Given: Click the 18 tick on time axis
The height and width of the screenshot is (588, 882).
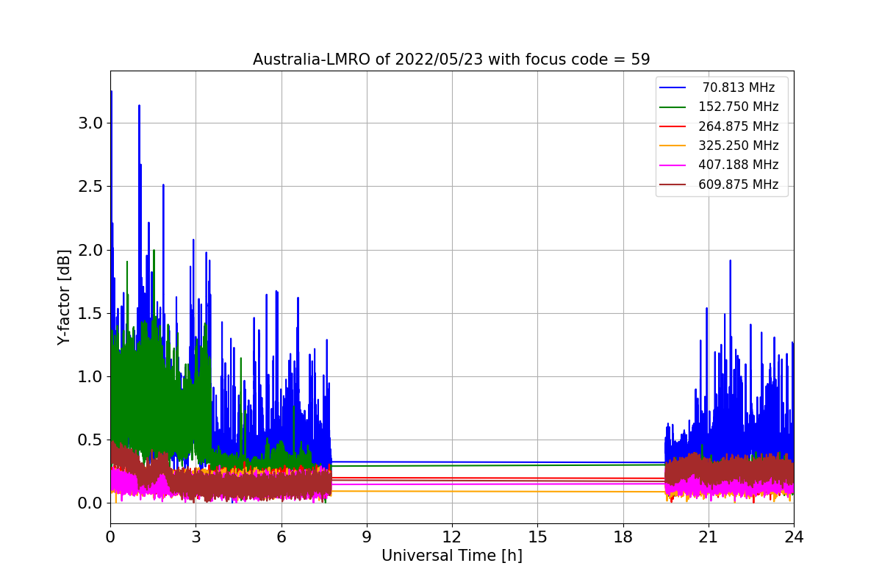Looking at the screenshot, I should (x=623, y=537).
